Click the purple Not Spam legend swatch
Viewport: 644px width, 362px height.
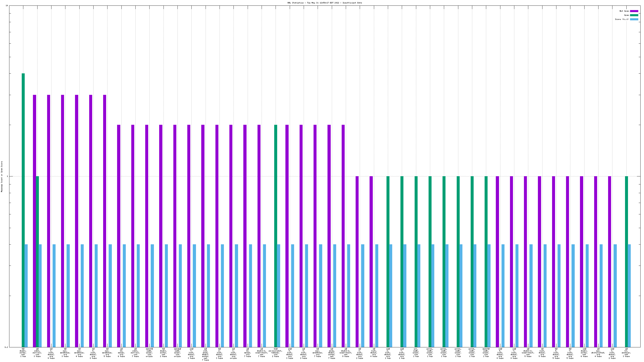634,11
